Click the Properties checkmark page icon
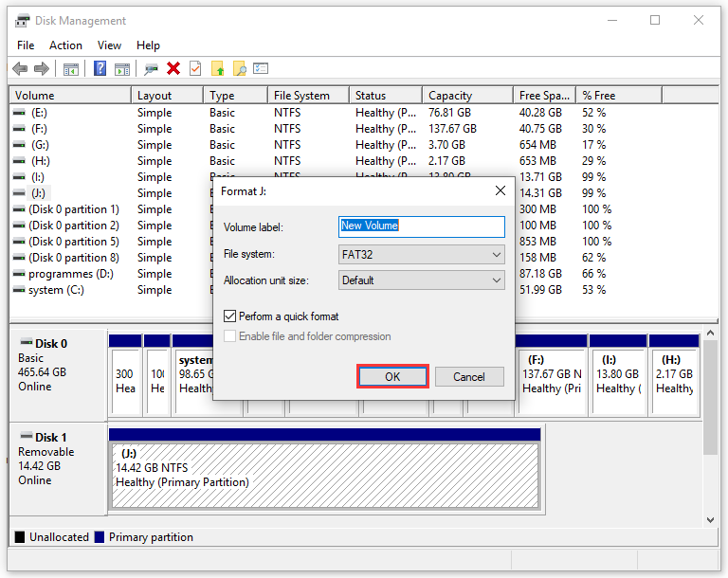Screen dimensions: 728x578 point(195,69)
